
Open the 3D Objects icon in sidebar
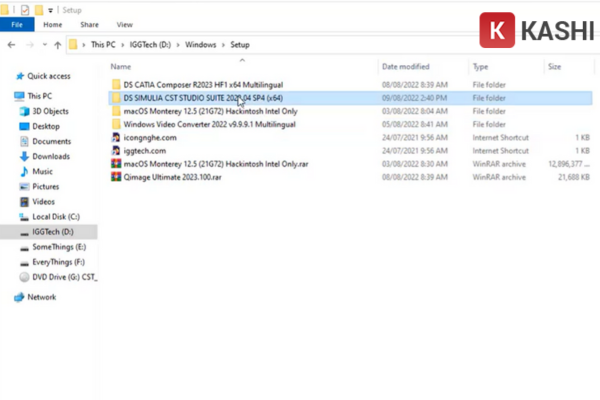[x=24, y=111]
